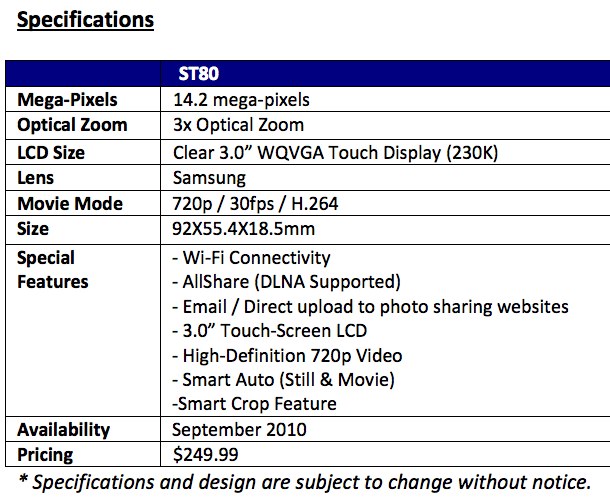Viewport: 610px width, 499px height.
Task: Click the Special Features row label
Action: tap(53, 270)
